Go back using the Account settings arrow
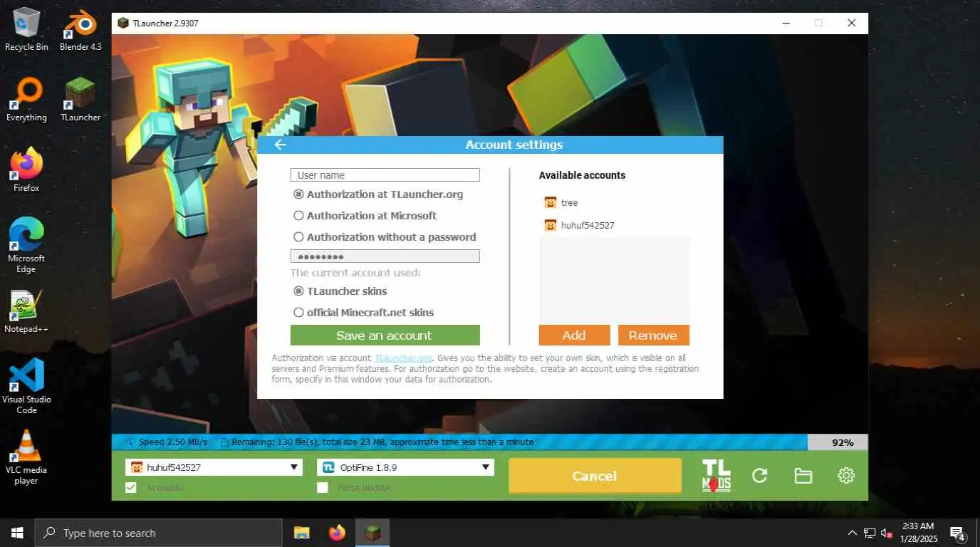The width and height of the screenshot is (980, 547). [x=281, y=145]
